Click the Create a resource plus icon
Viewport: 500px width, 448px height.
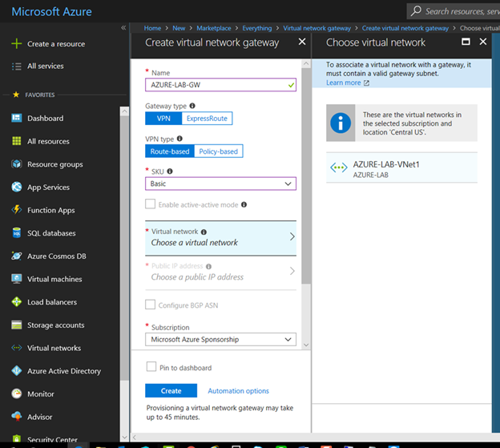[16, 44]
